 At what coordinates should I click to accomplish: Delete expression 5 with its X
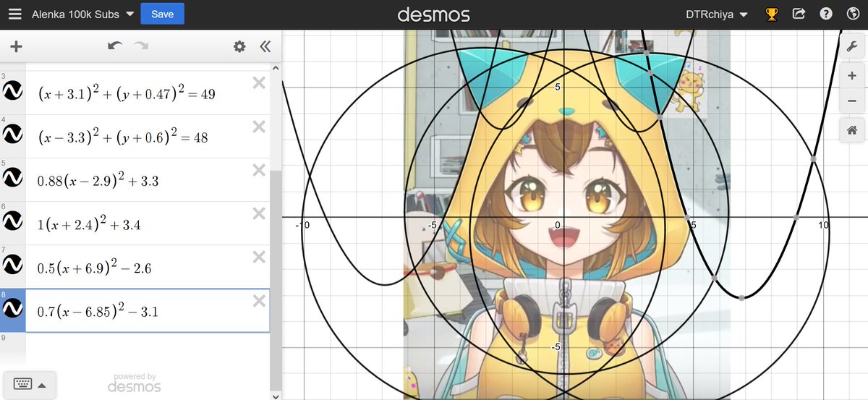coord(258,170)
